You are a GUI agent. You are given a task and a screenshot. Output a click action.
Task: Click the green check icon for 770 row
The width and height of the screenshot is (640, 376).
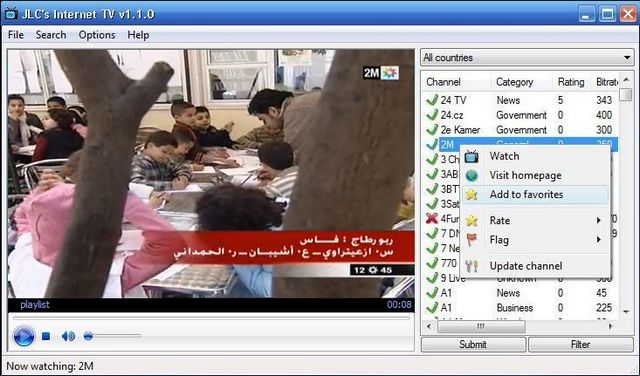point(432,263)
